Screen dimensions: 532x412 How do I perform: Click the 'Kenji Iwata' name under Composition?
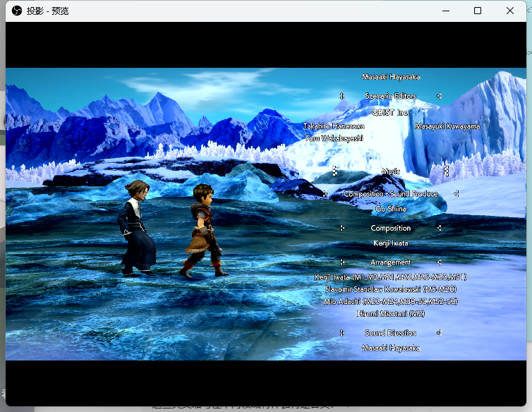[x=390, y=243]
